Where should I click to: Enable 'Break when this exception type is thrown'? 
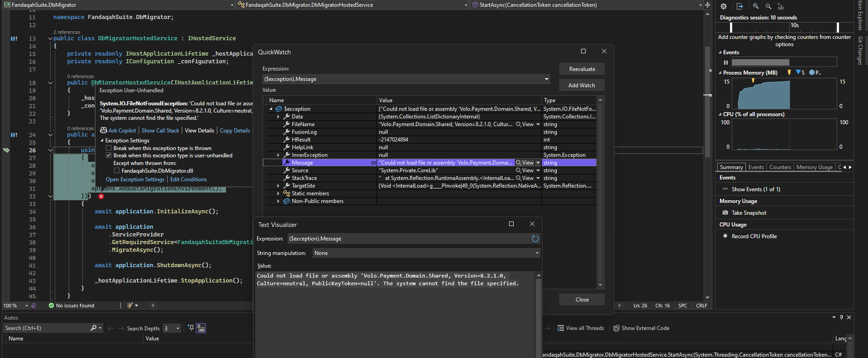109,148
